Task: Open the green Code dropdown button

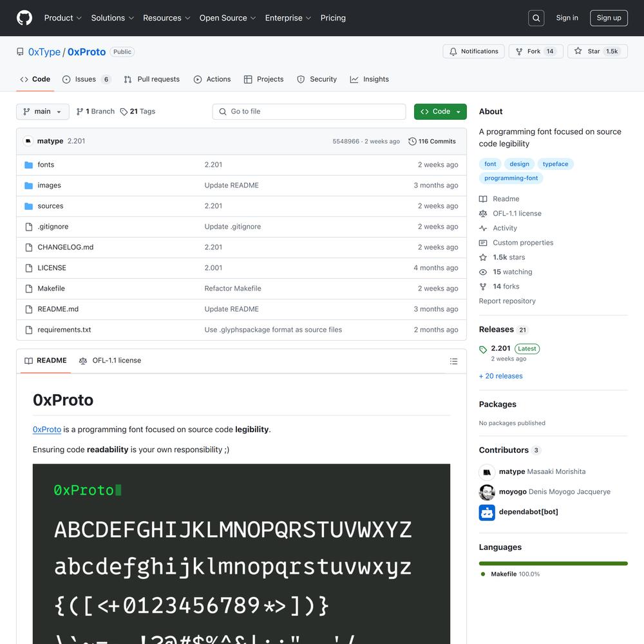Action: (440, 111)
